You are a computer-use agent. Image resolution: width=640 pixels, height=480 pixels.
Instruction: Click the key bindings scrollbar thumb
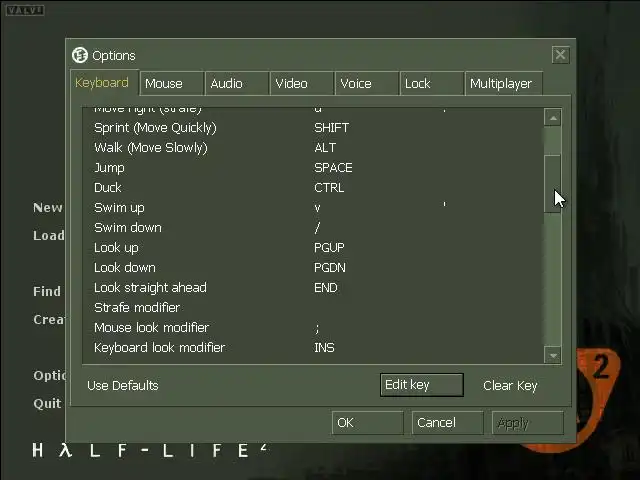[x=553, y=184]
